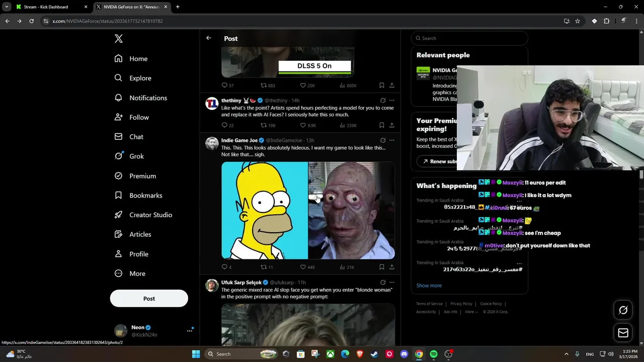Click Grok explain icon on thethiny's post
This screenshot has width=644, height=362.
[x=383, y=101]
